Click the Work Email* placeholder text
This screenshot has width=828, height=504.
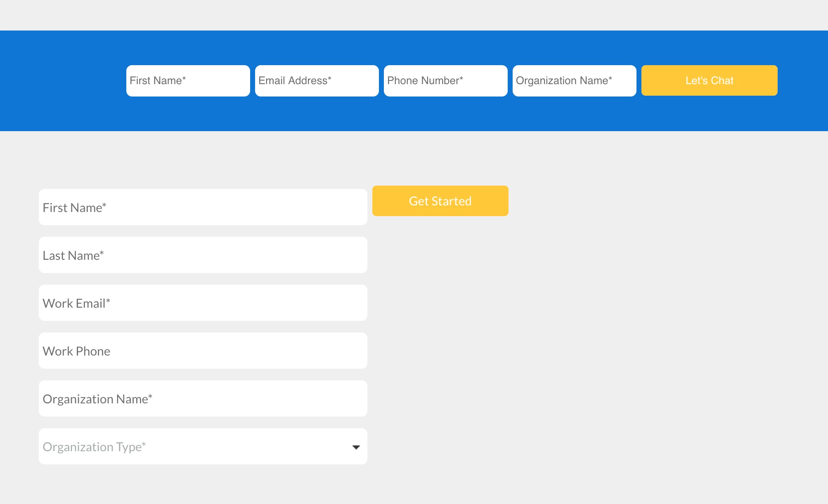pyautogui.click(x=76, y=303)
